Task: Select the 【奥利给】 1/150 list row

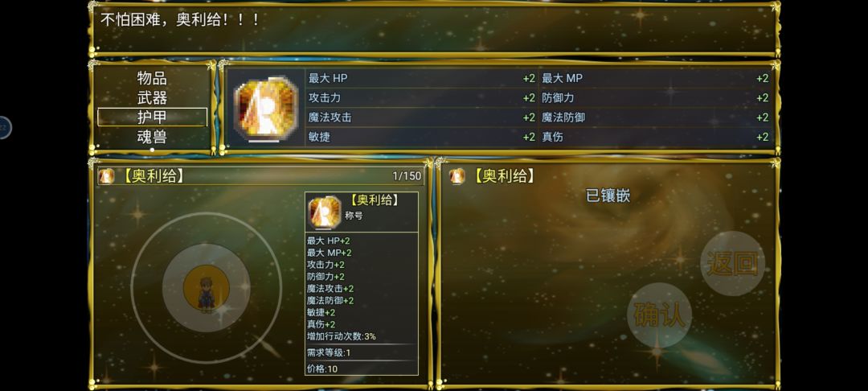Action: pyautogui.click(x=260, y=176)
